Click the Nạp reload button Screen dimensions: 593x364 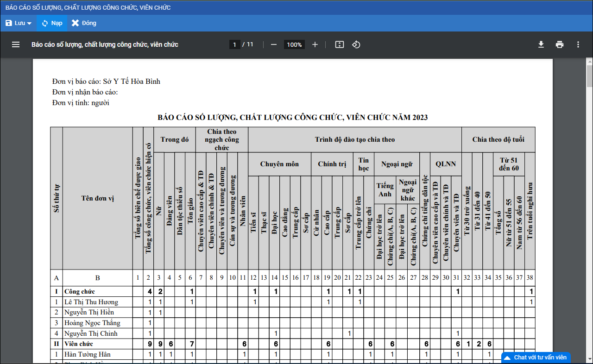[51, 23]
